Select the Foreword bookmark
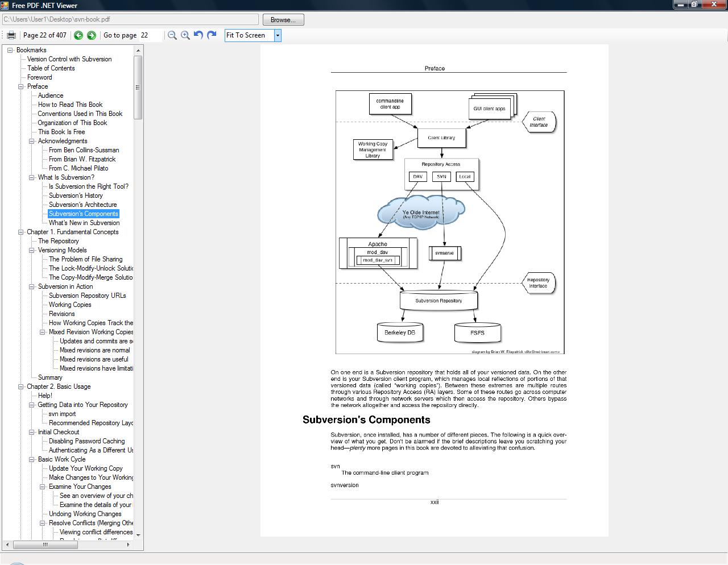 pyautogui.click(x=39, y=77)
